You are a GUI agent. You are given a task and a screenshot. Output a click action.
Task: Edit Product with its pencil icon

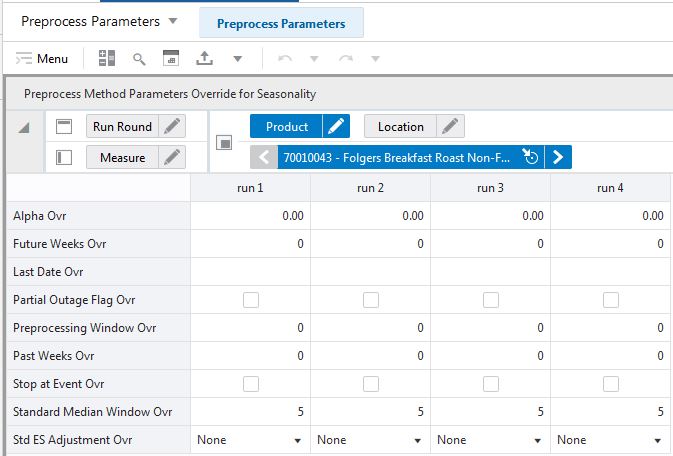[336, 127]
